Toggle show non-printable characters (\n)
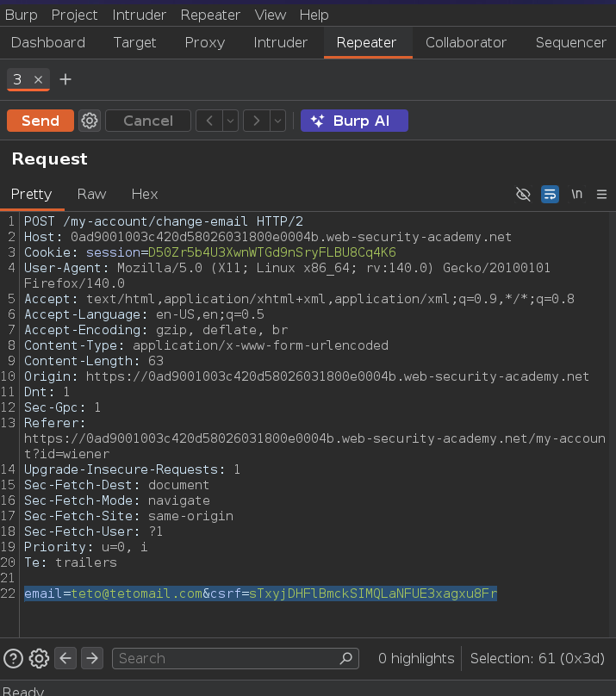The height and width of the screenshot is (696, 616). (576, 194)
